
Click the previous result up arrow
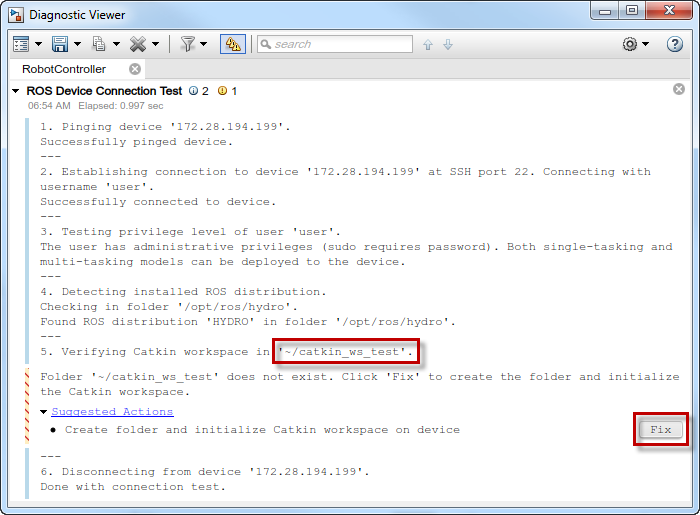click(x=428, y=45)
